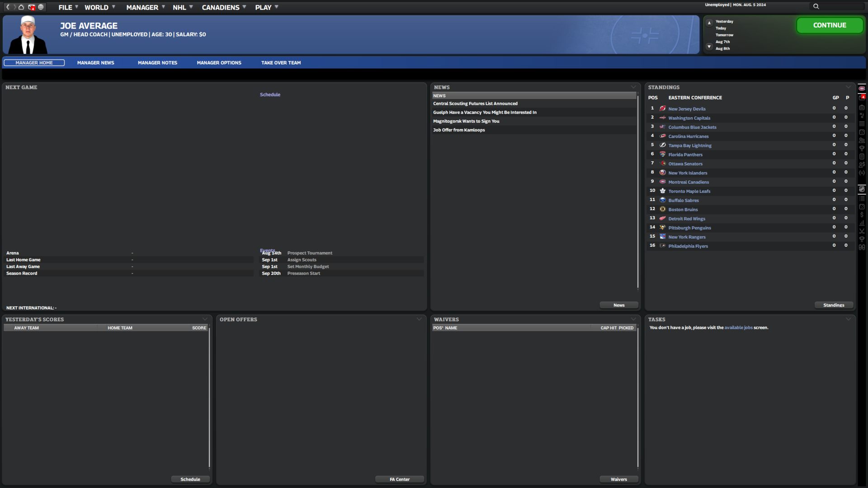Open the clipboard icon in the sidebar

[862, 108]
